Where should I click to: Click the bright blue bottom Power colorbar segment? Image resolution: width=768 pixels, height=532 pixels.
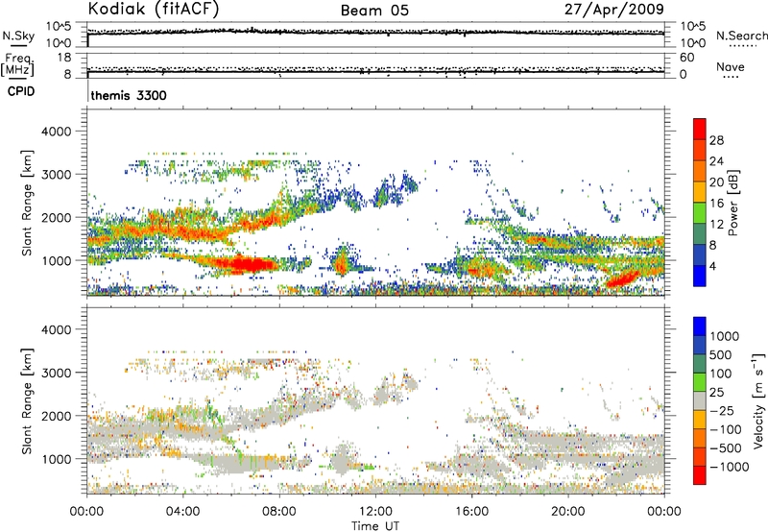click(700, 276)
